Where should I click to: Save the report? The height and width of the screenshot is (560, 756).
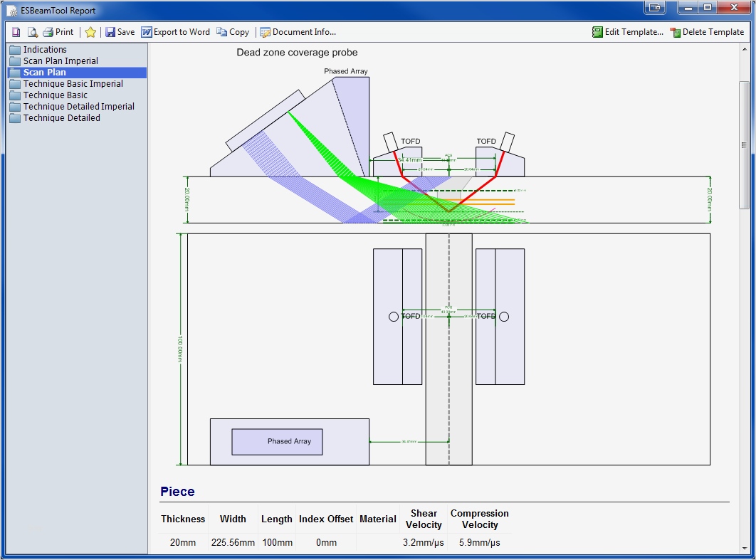click(x=120, y=32)
